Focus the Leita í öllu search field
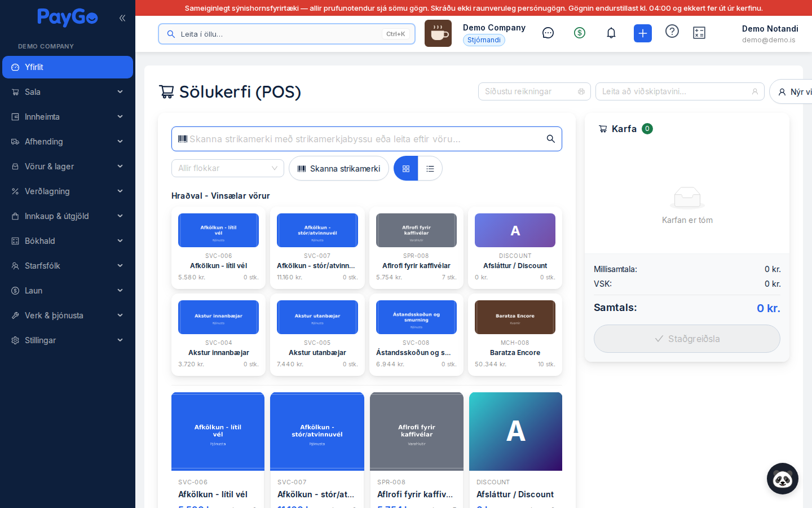The height and width of the screenshot is (508, 812). click(x=286, y=34)
